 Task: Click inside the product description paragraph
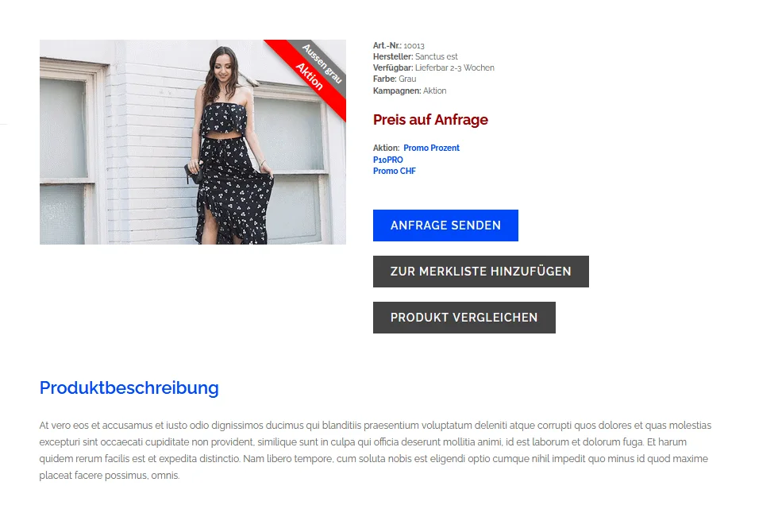375,450
